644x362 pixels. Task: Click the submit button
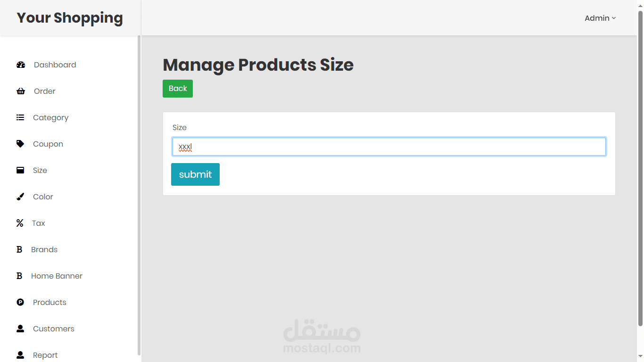pyautogui.click(x=195, y=174)
